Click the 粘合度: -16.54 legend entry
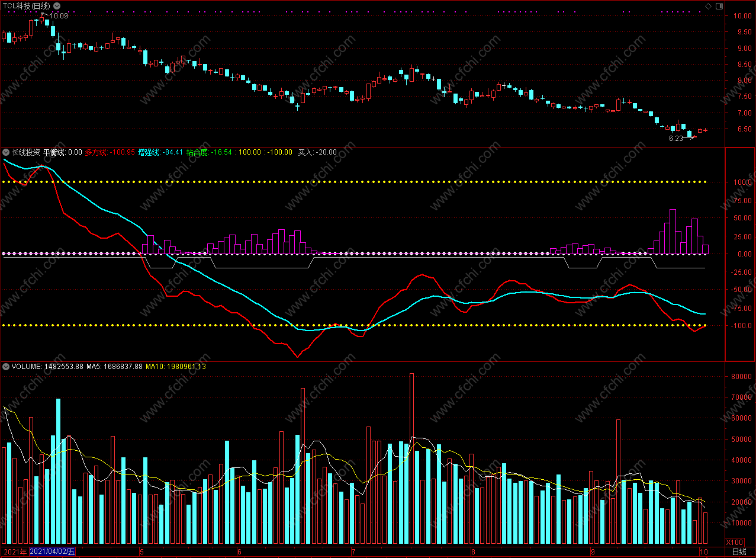This screenshot has height=558, width=756. [208, 152]
